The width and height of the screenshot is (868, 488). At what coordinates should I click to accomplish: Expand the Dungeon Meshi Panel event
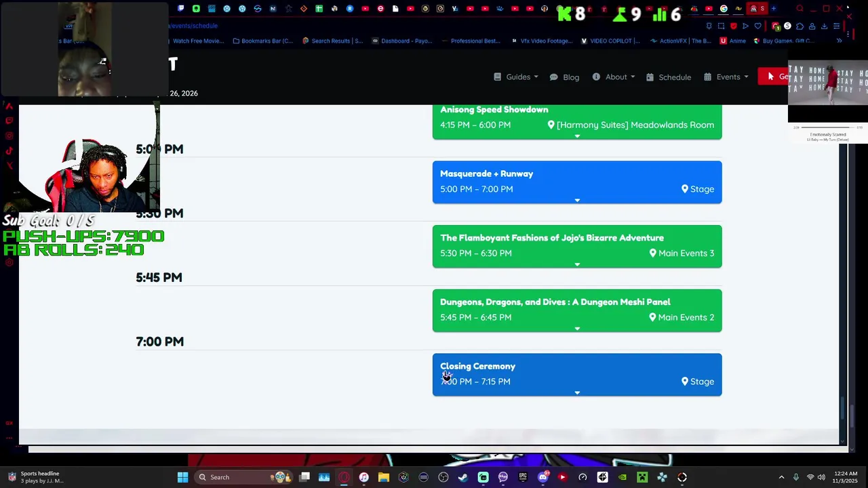(x=577, y=329)
